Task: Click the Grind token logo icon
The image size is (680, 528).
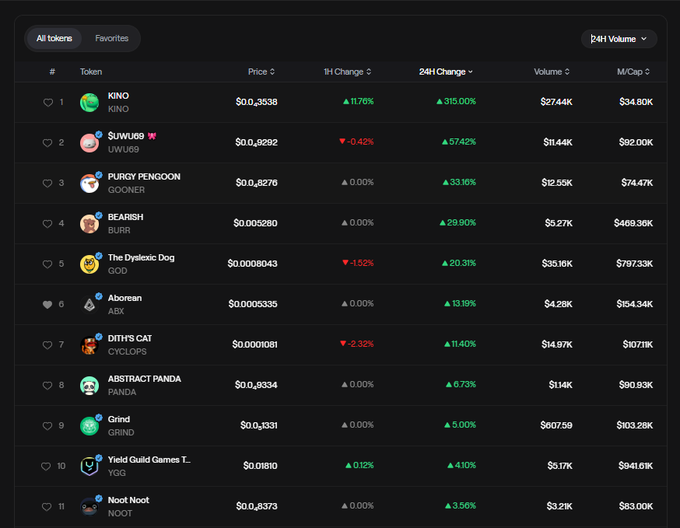Action: 89,426
